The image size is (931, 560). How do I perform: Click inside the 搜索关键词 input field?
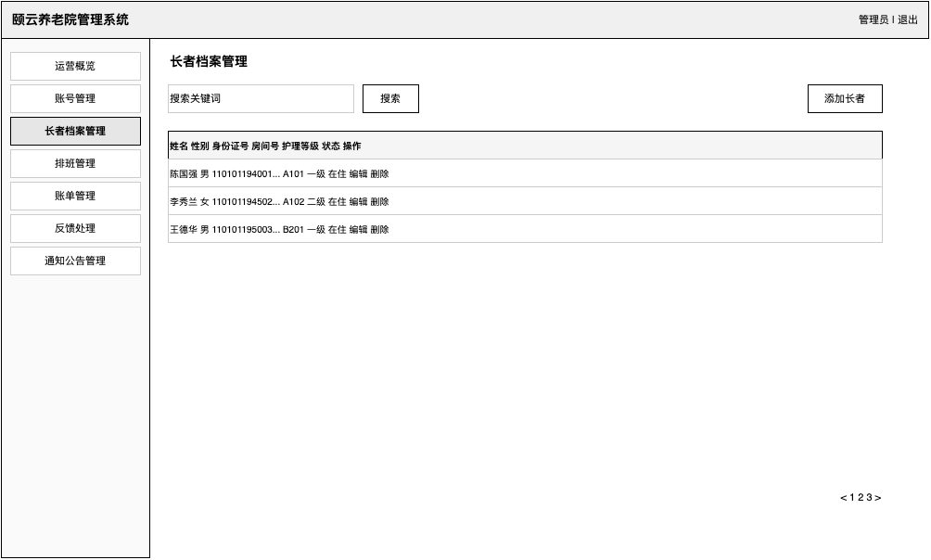click(260, 98)
